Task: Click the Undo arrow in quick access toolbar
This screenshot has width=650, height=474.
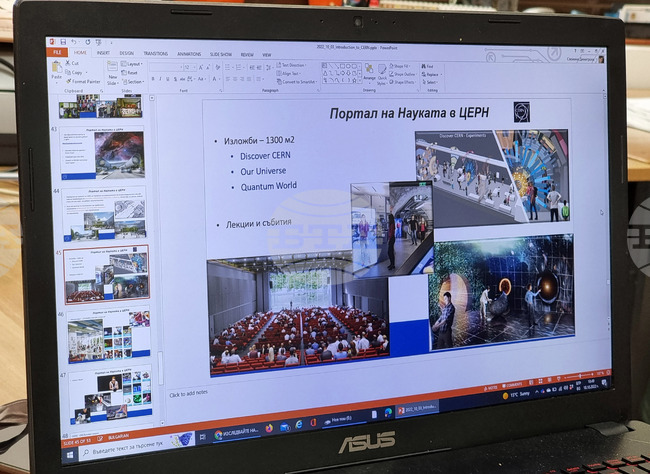Action: (x=73, y=42)
